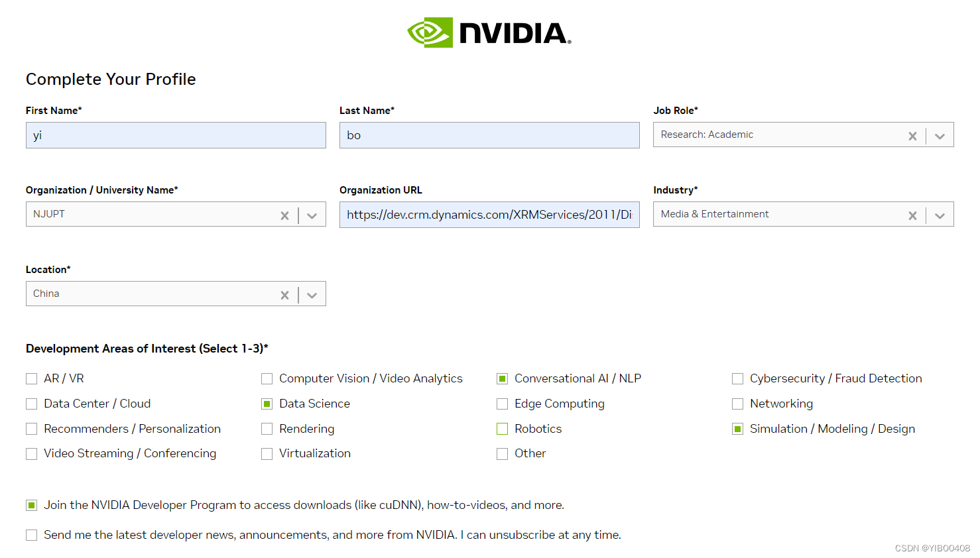
Task: Enable the Robotics interest checkbox
Action: [502, 429]
